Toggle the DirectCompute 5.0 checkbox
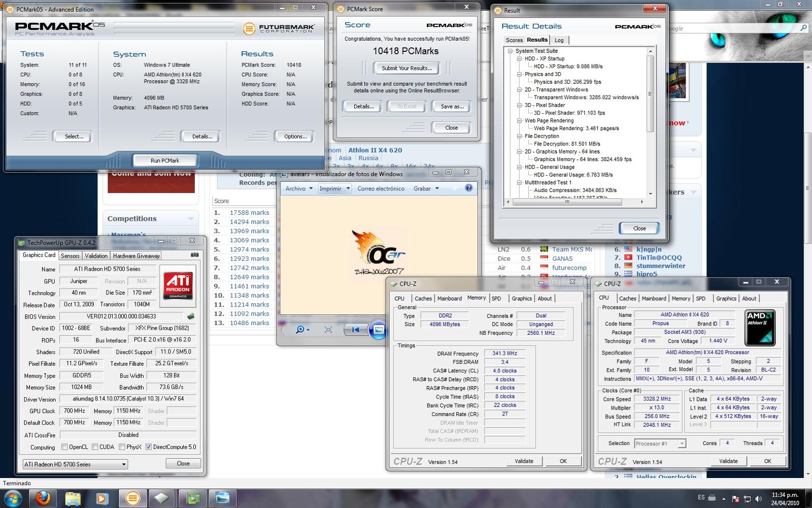812x508 pixels. 149,447
